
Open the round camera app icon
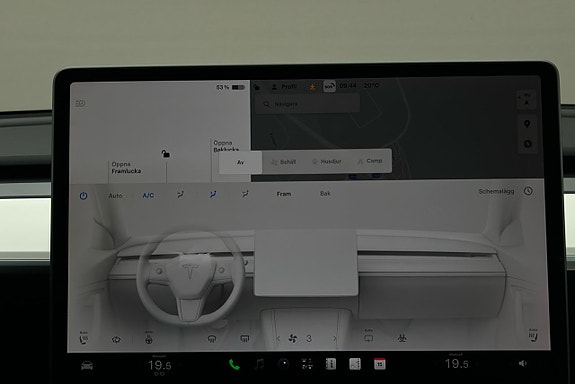[283, 364]
